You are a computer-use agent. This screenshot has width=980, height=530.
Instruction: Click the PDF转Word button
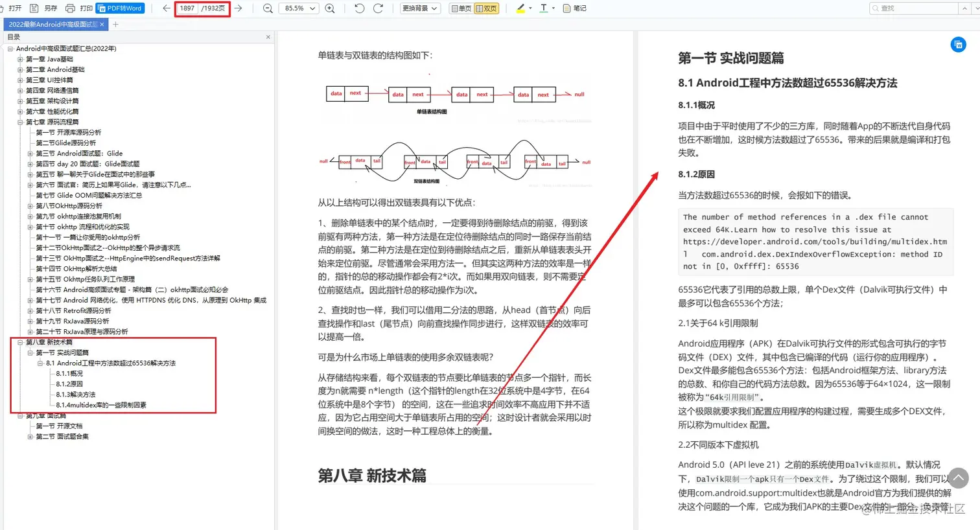pyautogui.click(x=120, y=8)
